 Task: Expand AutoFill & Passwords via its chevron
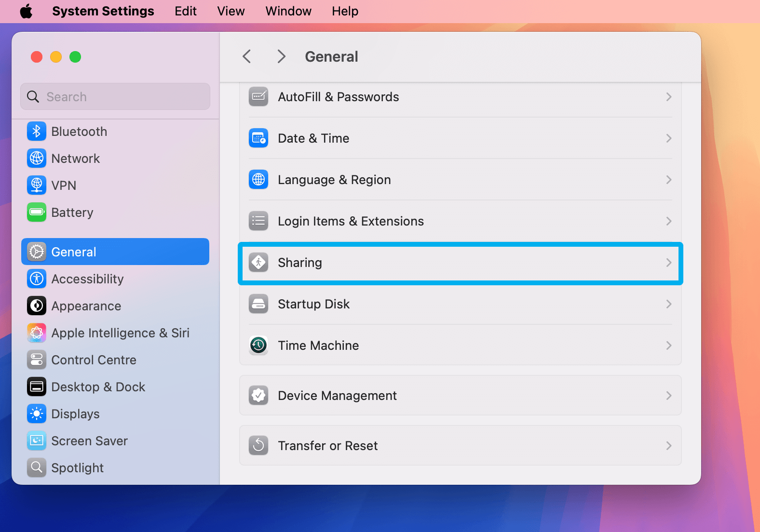coord(669,97)
